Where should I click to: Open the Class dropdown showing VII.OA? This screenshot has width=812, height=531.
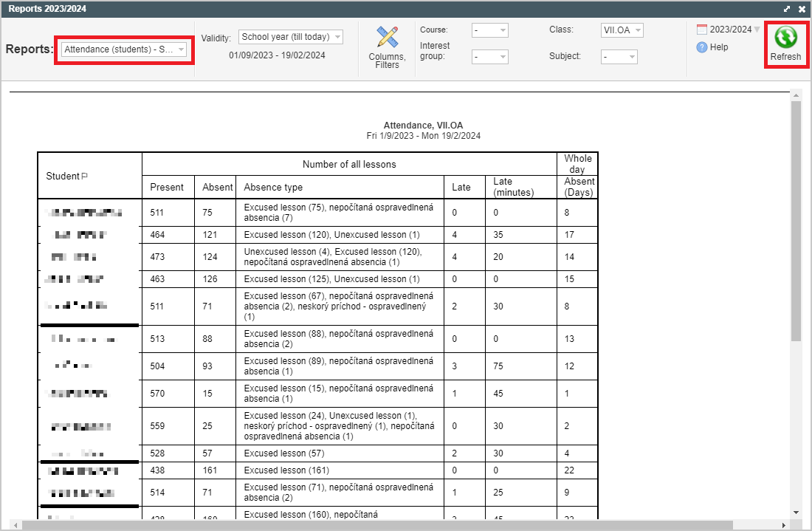(622, 30)
